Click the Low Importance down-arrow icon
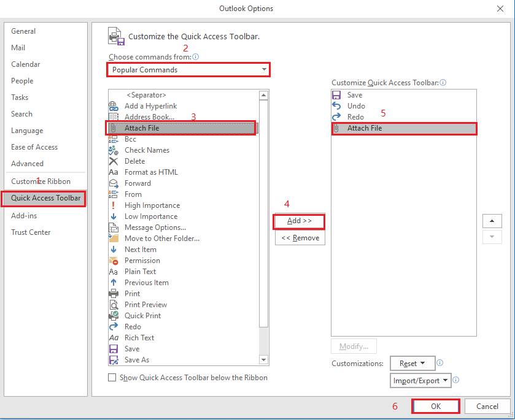The image size is (515, 420). click(x=114, y=216)
